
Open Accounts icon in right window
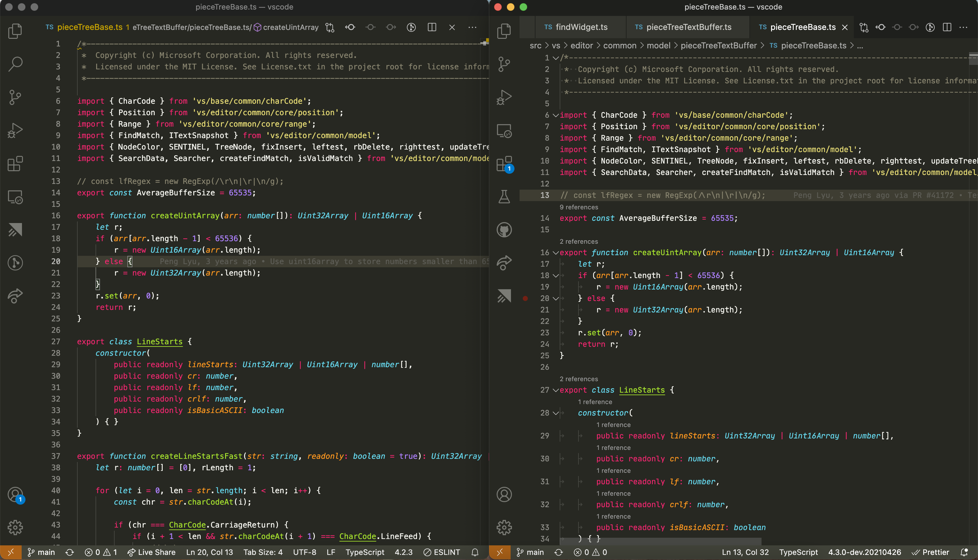pyautogui.click(x=504, y=495)
